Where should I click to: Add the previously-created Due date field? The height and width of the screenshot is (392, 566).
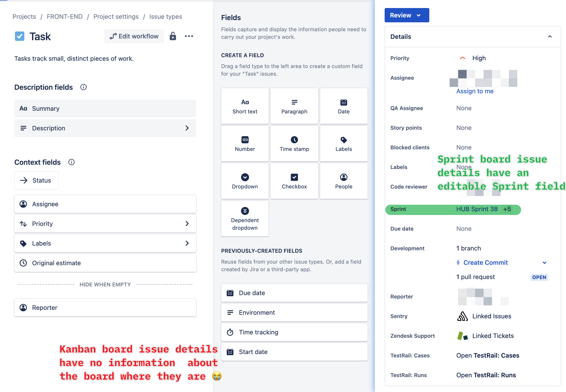point(294,293)
